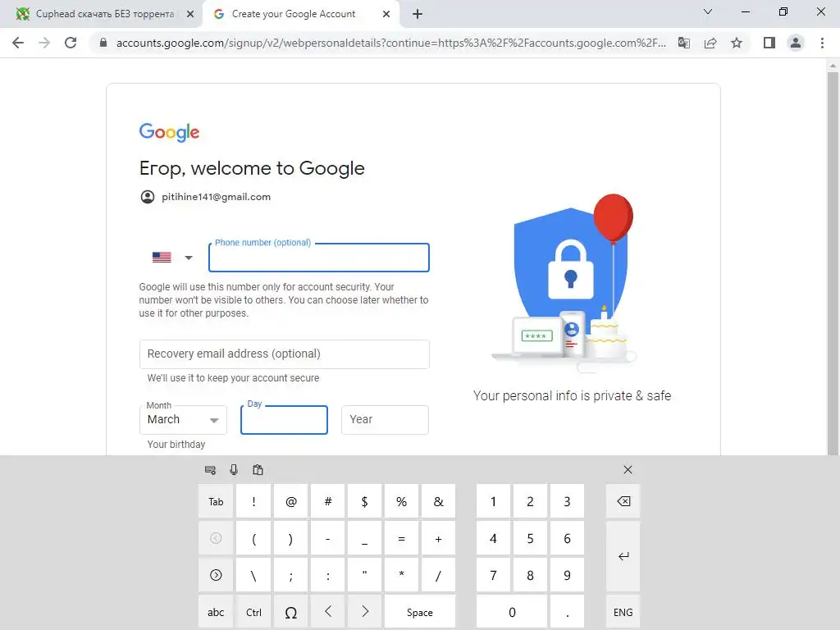The height and width of the screenshot is (630, 840).
Task: Switch to the Cuphead tab
Action: pos(104,14)
